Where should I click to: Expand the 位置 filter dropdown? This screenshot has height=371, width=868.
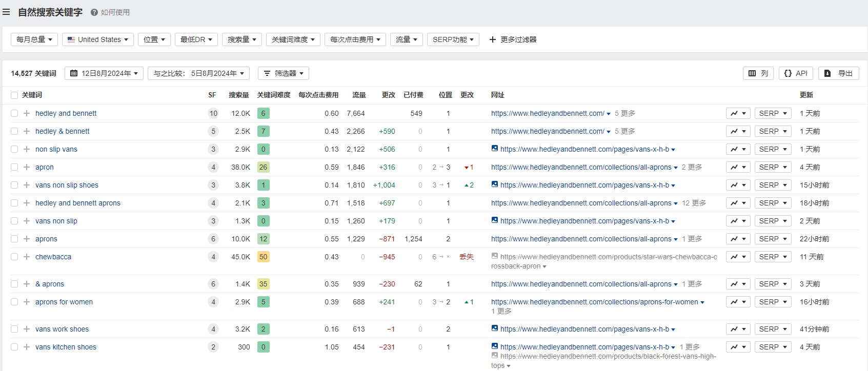(x=154, y=39)
